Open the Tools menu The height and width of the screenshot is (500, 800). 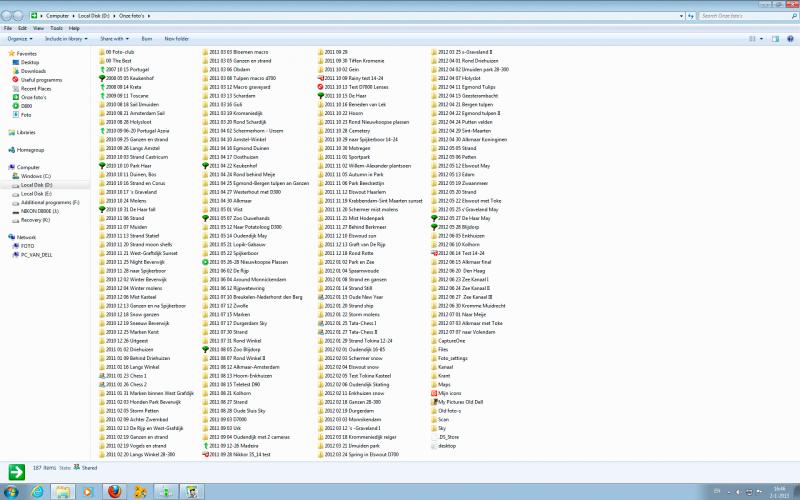(x=56, y=29)
